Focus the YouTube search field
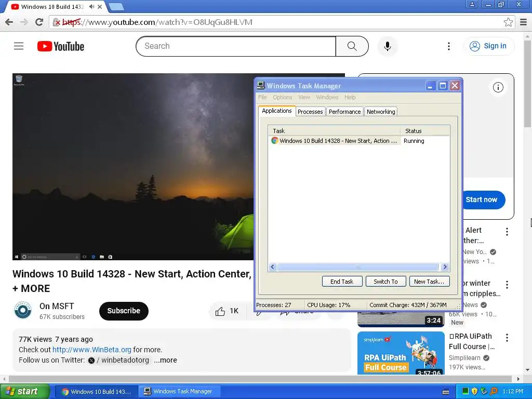The height and width of the screenshot is (399, 532). click(236, 46)
